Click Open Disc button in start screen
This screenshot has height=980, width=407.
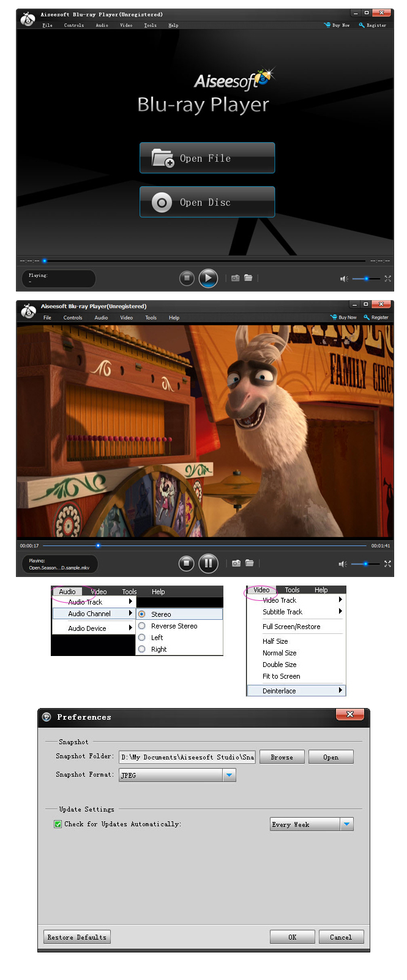tap(207, 202)
